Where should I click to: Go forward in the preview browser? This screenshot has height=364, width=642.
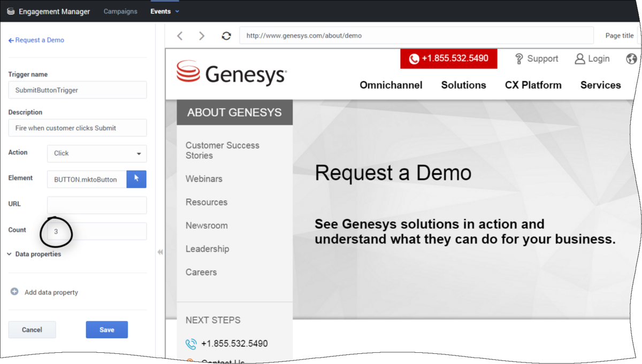pyautogui.click(x=202, y=36)
